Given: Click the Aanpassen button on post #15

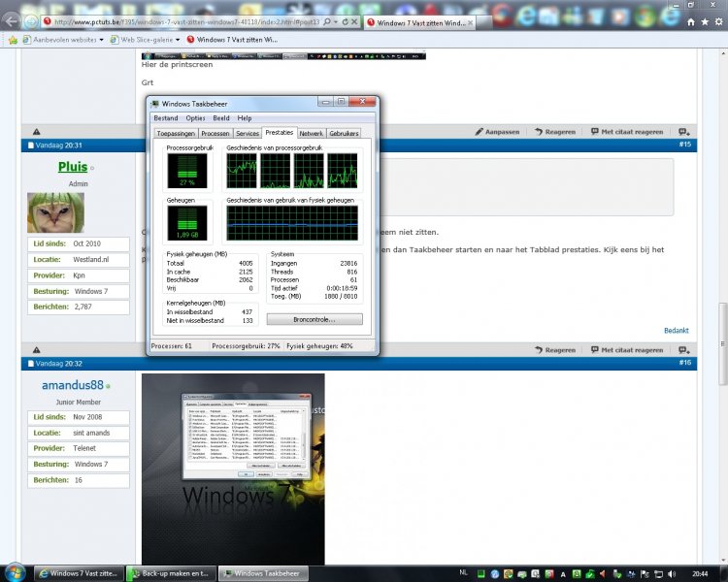Looking at the screenshot, I should tap(497, 132).
